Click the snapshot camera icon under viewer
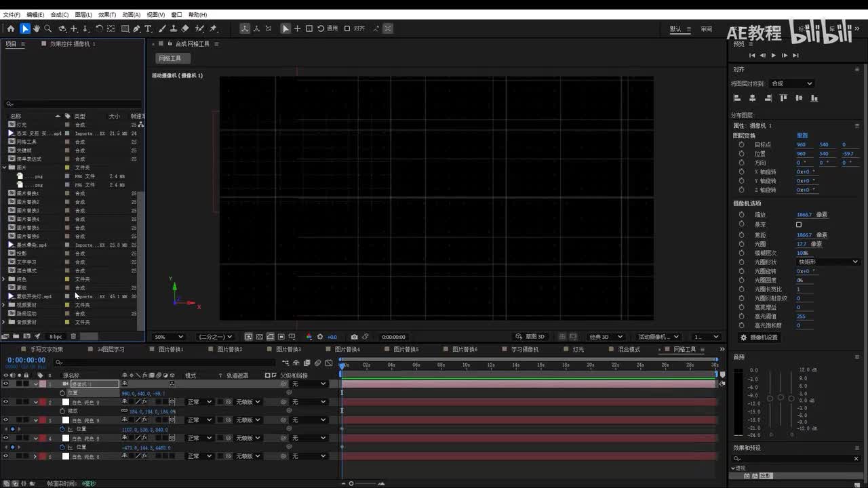 coord(354,337)
